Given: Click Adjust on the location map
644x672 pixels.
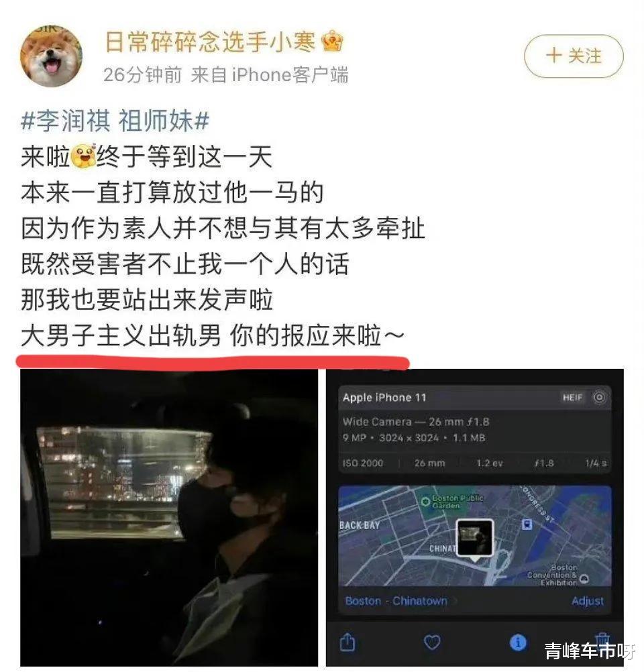Looking at the screenshot, I should pyautogui.click(x=588, y=602).
